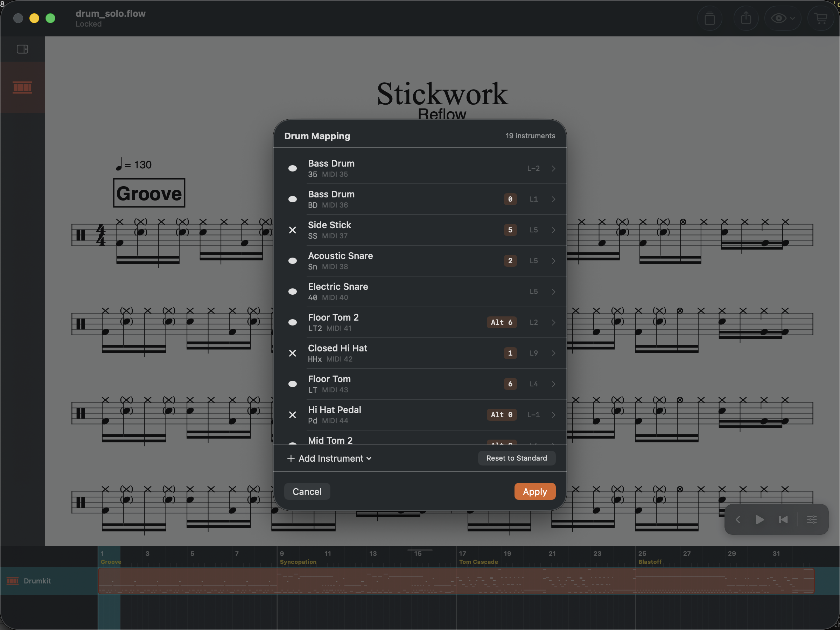This screenshot has height=630, width=840.
Task: Click the shopping cart icon top-right
Action: click(x=821, y=18)
